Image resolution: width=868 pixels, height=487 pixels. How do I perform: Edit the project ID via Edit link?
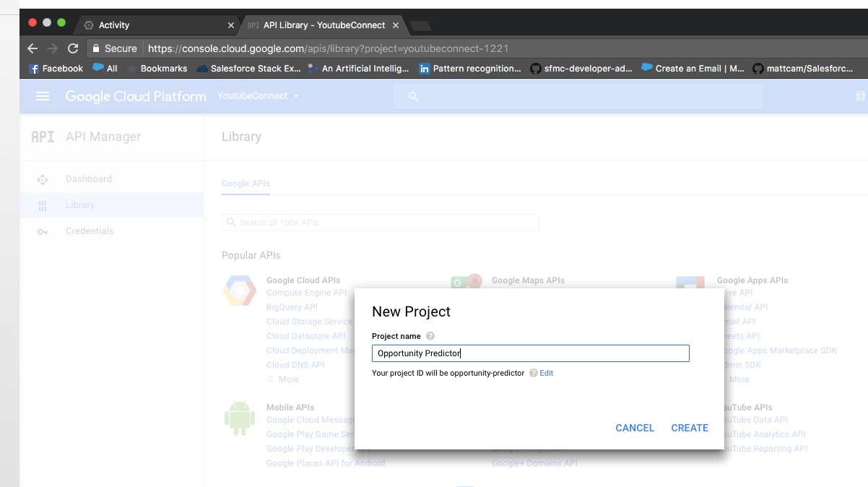coord(547,373)
